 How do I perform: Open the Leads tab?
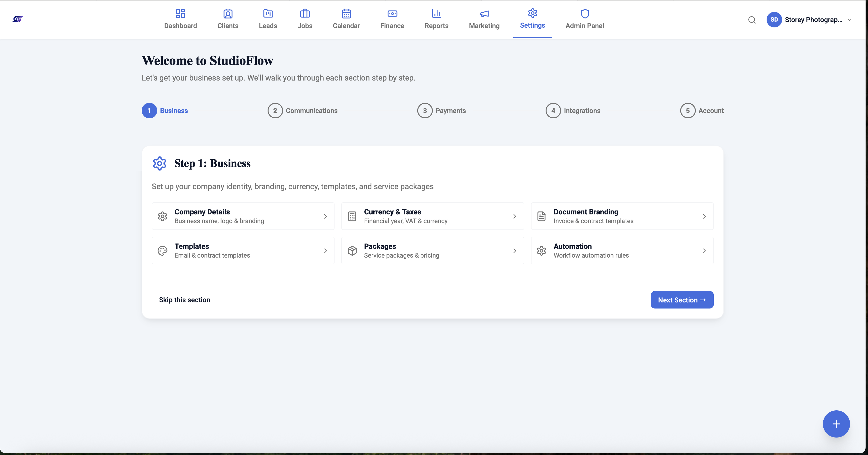(268, 20)
